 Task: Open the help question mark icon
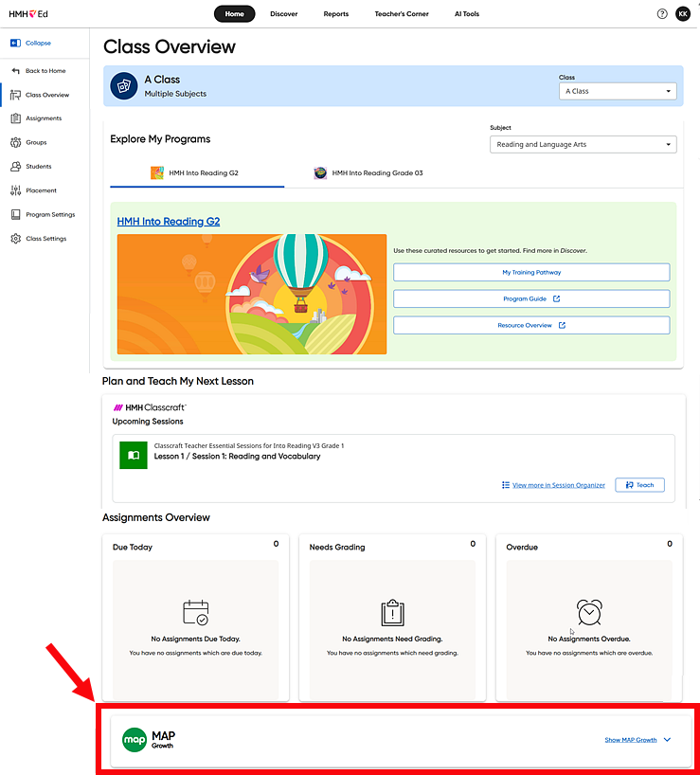(x=662, y=14)
